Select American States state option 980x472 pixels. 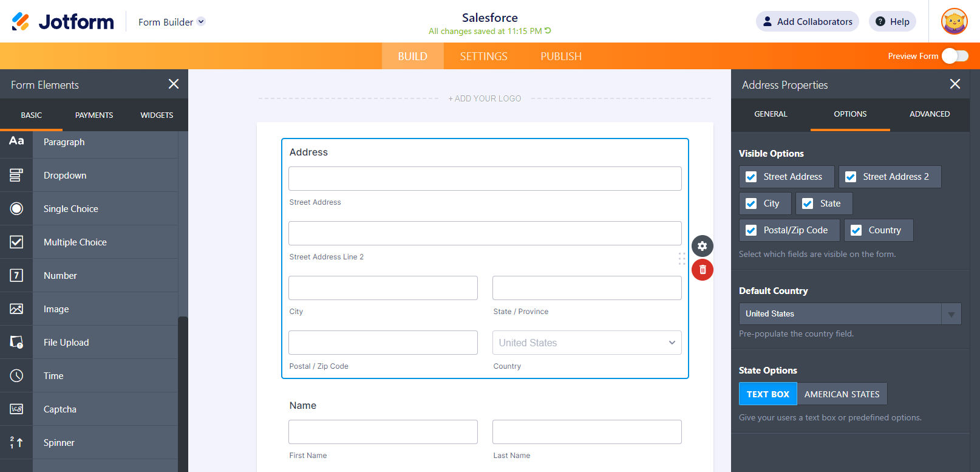842,394
